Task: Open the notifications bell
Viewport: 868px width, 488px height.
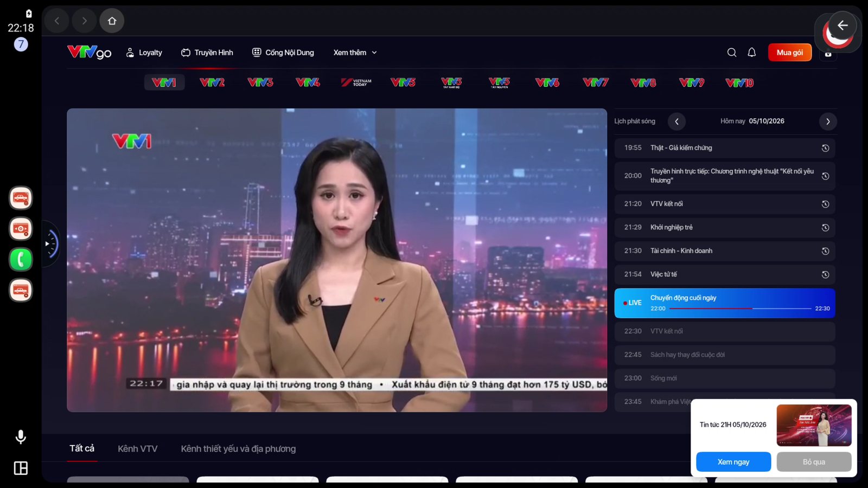Action: click(751, 53)
